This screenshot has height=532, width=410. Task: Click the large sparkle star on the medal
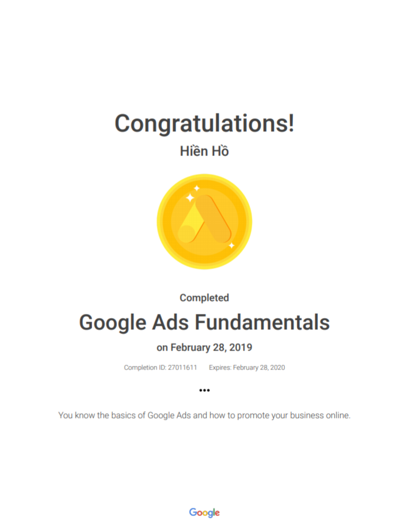click(190, 197)
